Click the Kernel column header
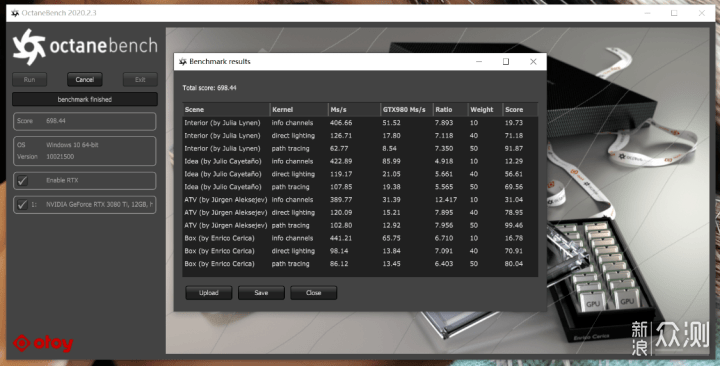 click(x=299, y=109)
